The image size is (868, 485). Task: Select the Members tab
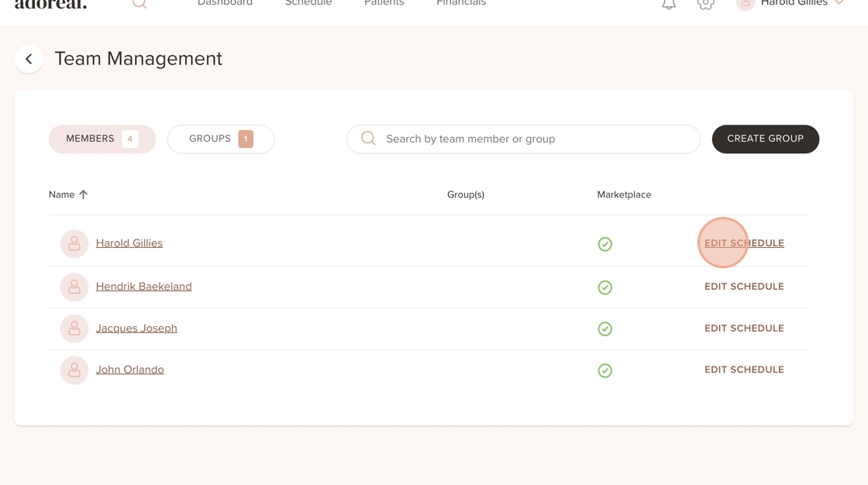click(x=102, y=139)
